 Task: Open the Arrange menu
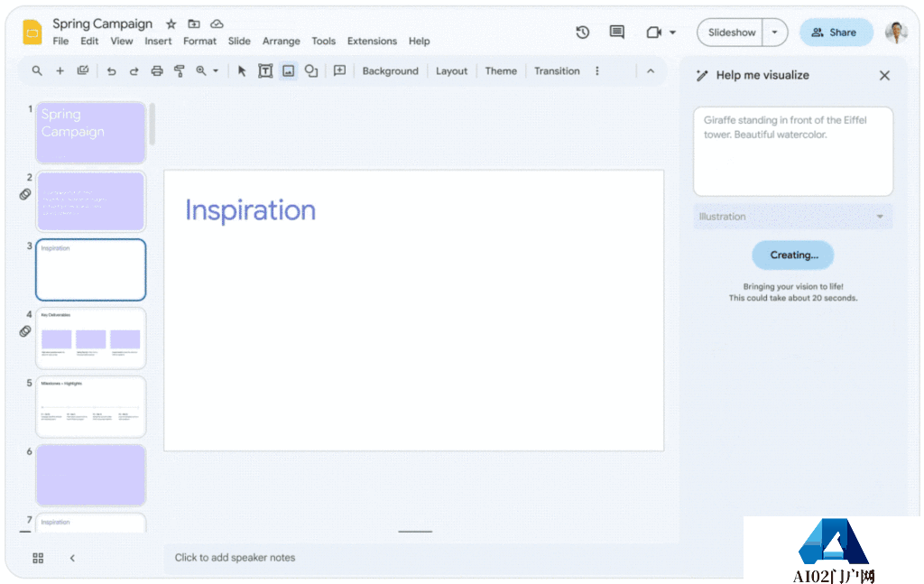coord(281,42)
